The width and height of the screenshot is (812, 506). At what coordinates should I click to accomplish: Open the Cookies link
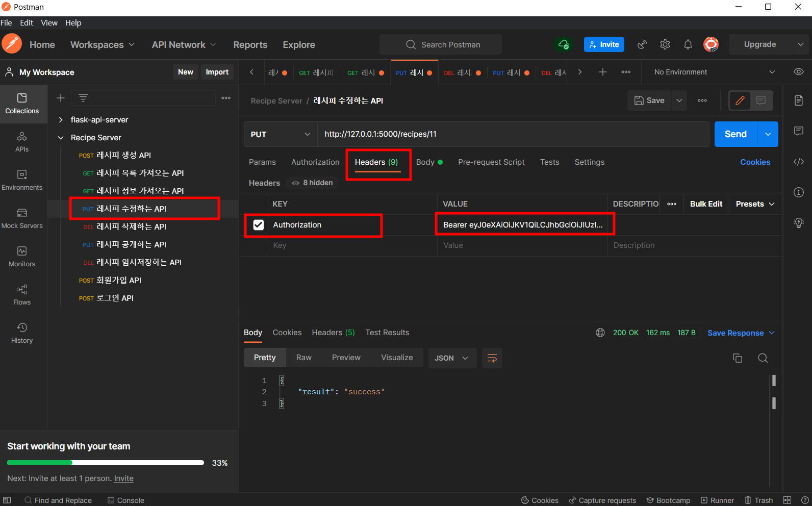tap(755, 162)
